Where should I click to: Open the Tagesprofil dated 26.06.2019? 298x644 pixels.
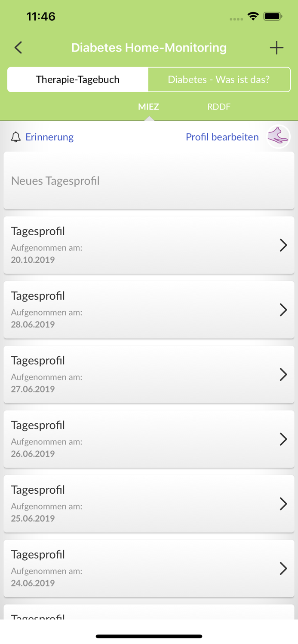point(149,439)
